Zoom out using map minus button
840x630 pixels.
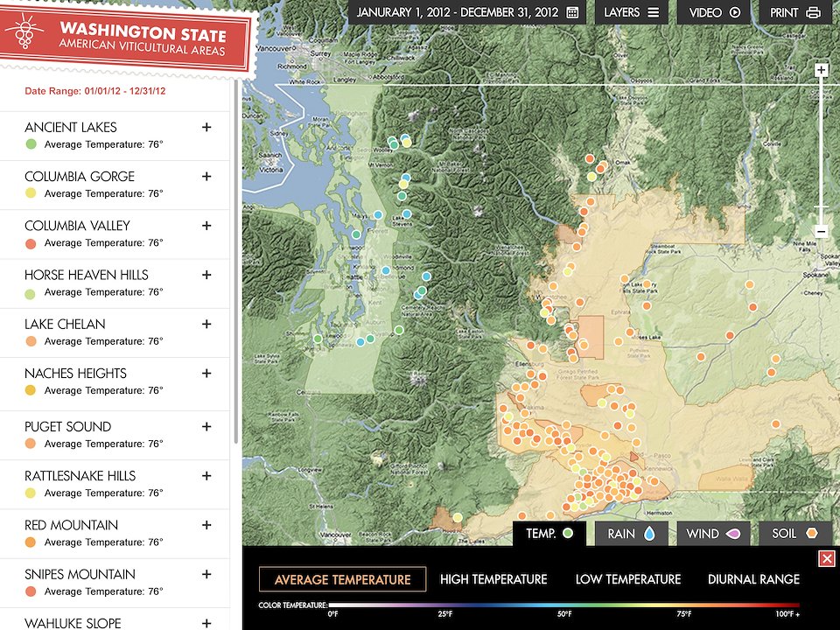pyautogui.click(x=821, y=231)
